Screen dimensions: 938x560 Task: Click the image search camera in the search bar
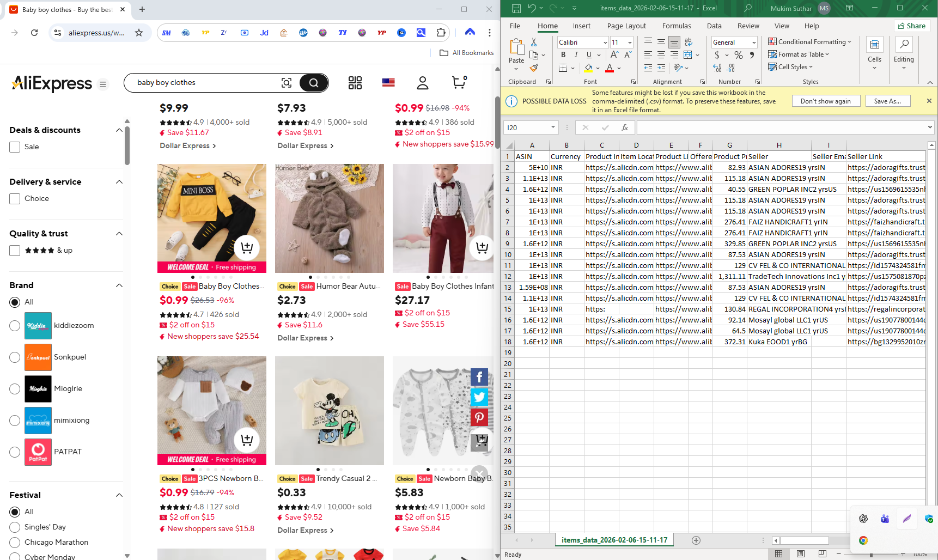tap(287, 82)
